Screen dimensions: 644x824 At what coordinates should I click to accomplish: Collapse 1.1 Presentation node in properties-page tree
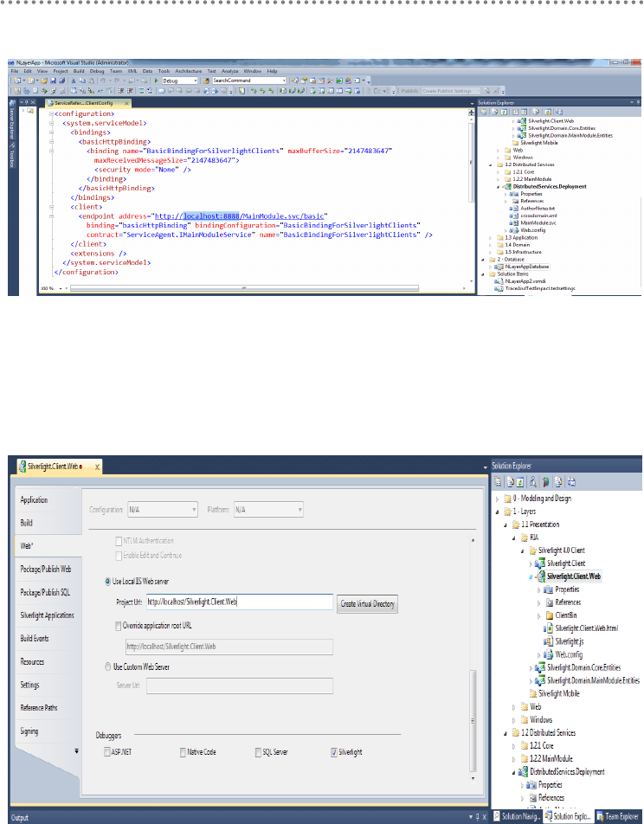506,525
